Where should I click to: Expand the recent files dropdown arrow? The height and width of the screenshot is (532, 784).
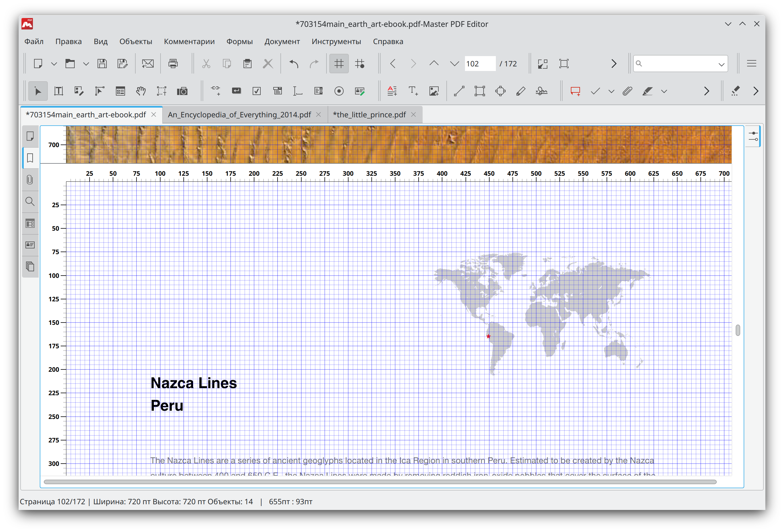point(86,64)
